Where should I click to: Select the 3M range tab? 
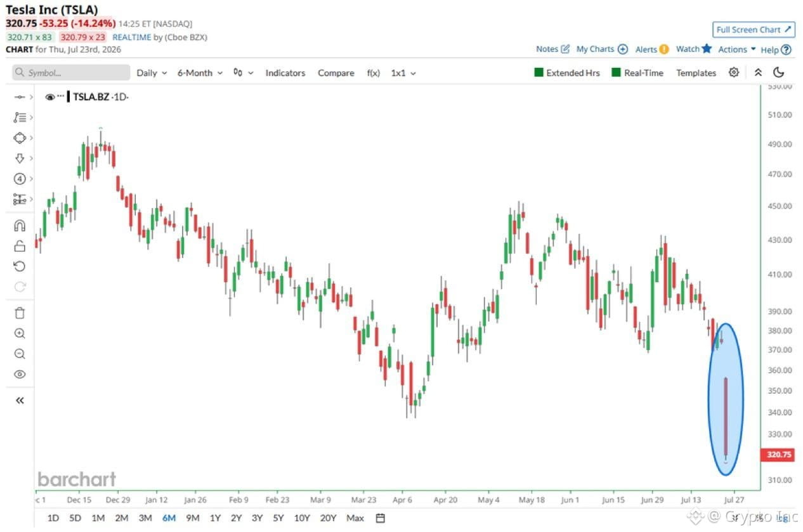(x=145, y=518)
